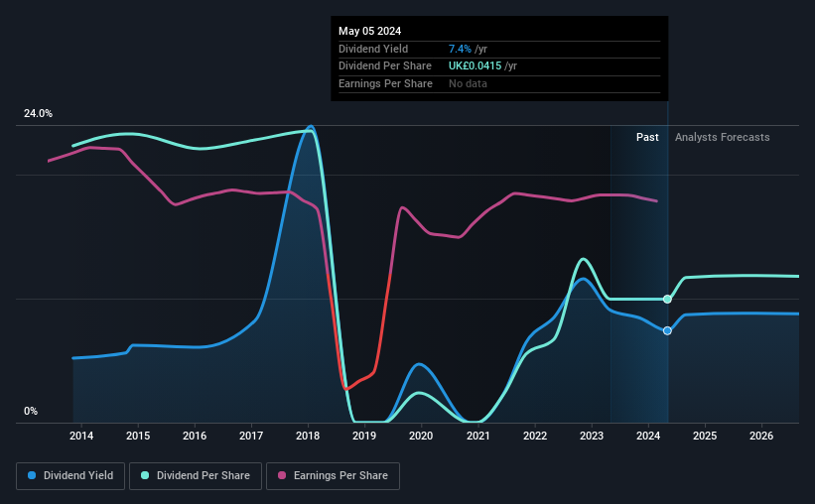
Task: Click the blue Dividend Yield data point marker
Action: pos(667,331)
